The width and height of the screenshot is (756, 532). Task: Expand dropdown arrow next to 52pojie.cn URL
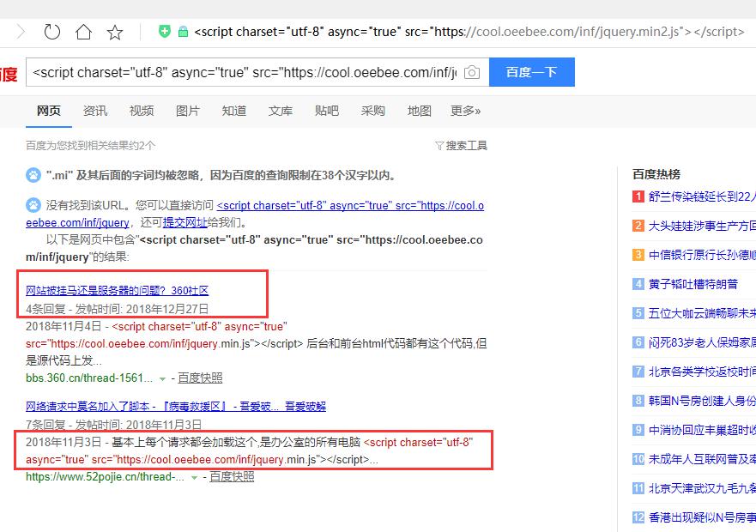point(194,477)
